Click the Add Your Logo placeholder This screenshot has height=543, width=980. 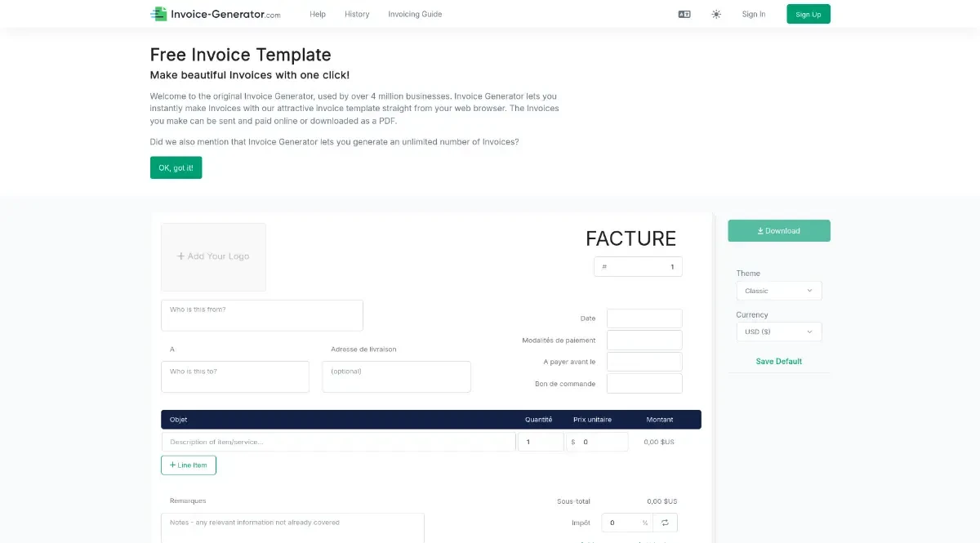coord(213,256)
